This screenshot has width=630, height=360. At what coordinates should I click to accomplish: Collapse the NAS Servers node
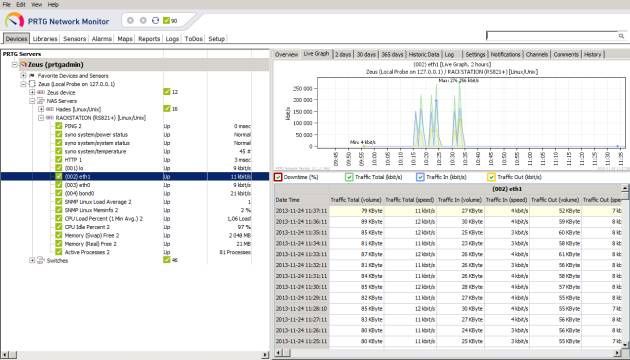tap(32, 101)
